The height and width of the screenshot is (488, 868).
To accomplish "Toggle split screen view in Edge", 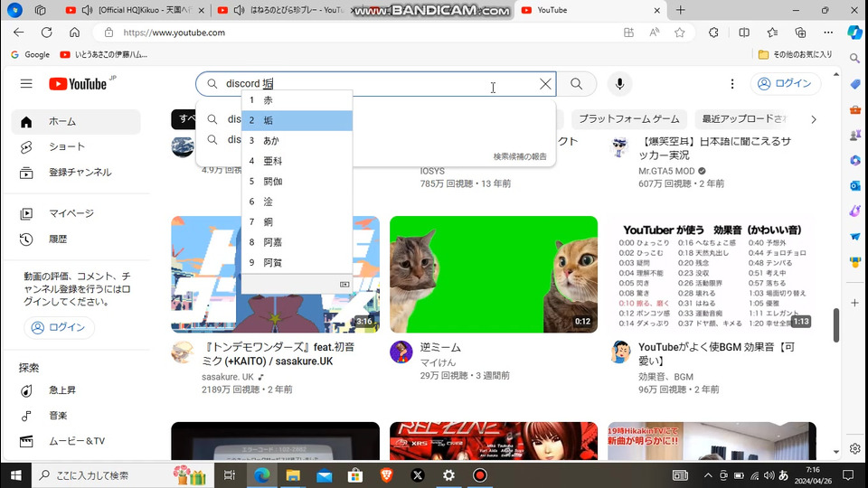I will [744, 33].
